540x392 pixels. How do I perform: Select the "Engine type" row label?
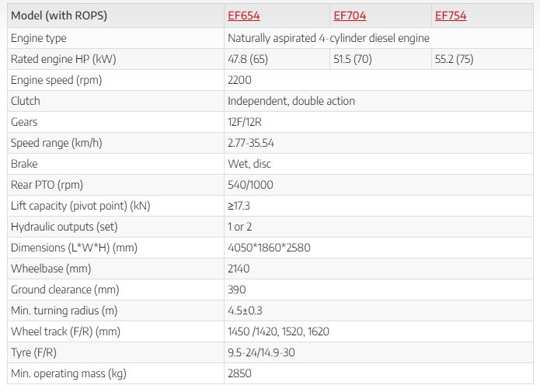pyautogui.click(x=39, y=38)
